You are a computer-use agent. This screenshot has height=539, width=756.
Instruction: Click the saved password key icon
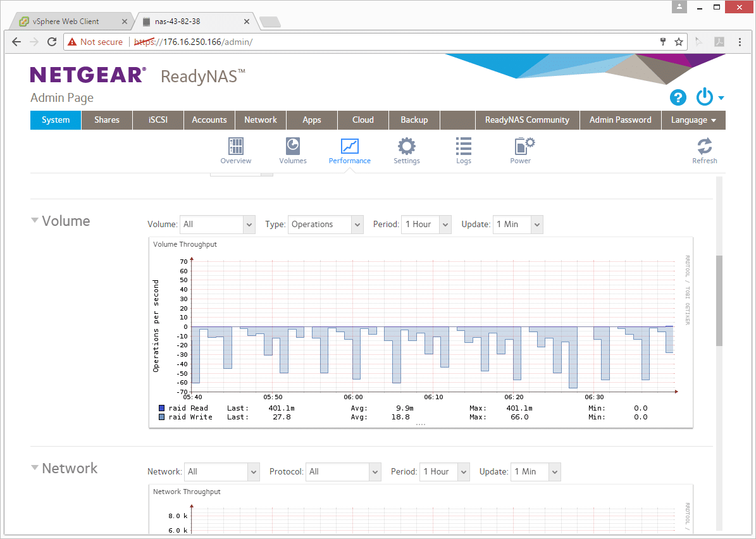(x=663, y=42)
